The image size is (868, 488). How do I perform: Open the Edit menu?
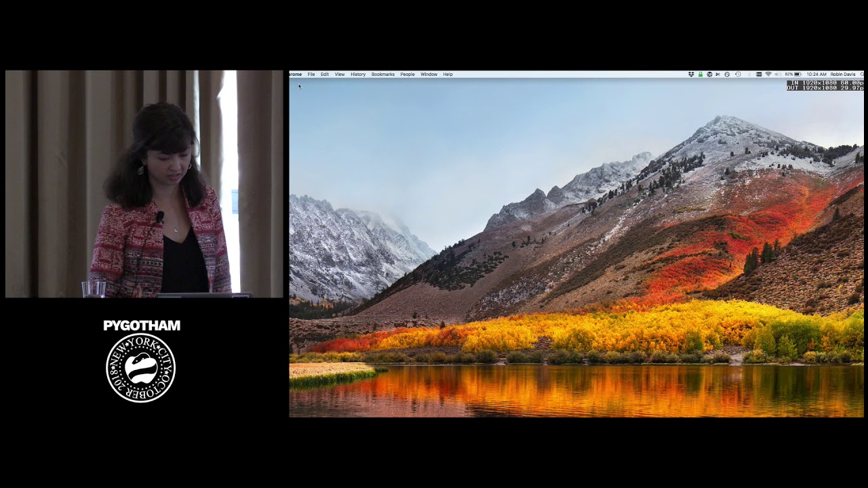[x=325, y=74]
